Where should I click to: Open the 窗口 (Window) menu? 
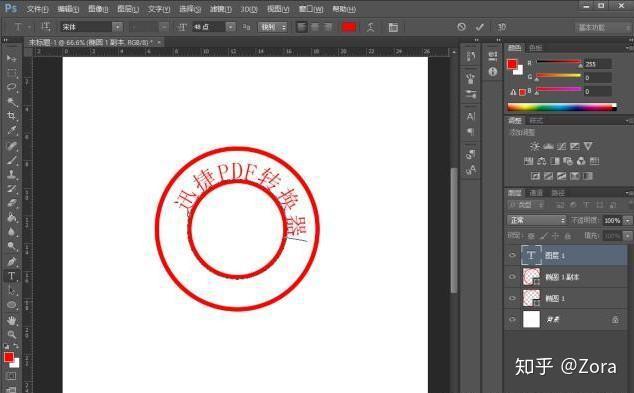[x=311, y=9]
